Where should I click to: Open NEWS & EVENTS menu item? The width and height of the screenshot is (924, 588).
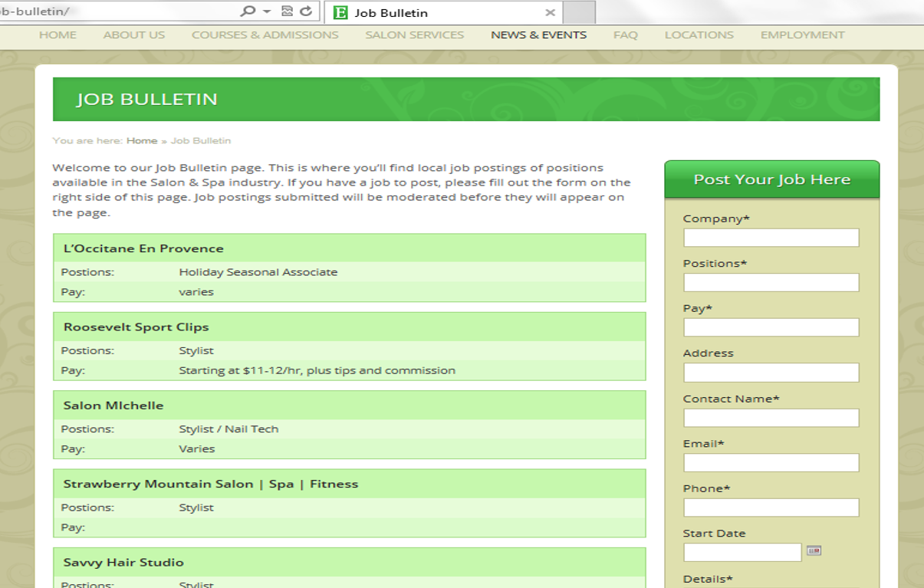pyautogui.click(x=538, y=35)
